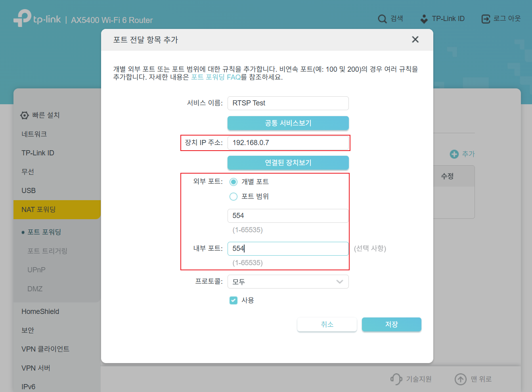The width and height of the screenshot is (532, 392).
Task: Select the 개별 포트 radio button
Action: point(233,182)
